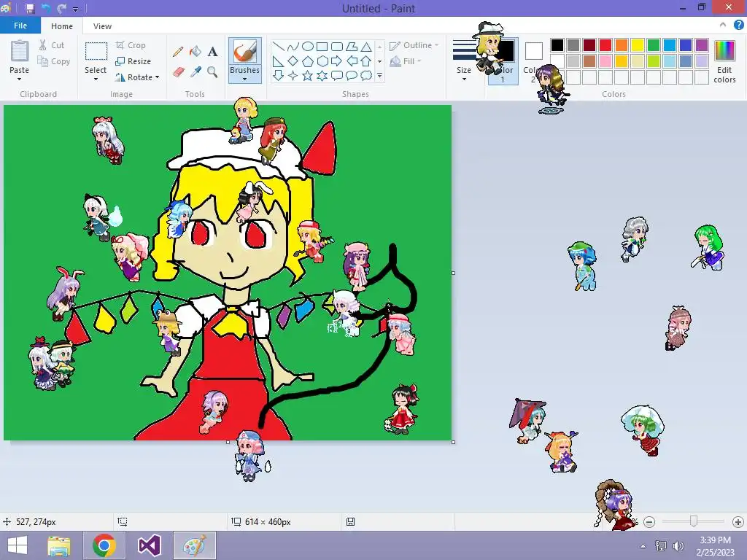Image resolution: width=747 pixels, height=560 pixels.
Task: Collapse the ribbon using the chevron
Action: [723, 25]
